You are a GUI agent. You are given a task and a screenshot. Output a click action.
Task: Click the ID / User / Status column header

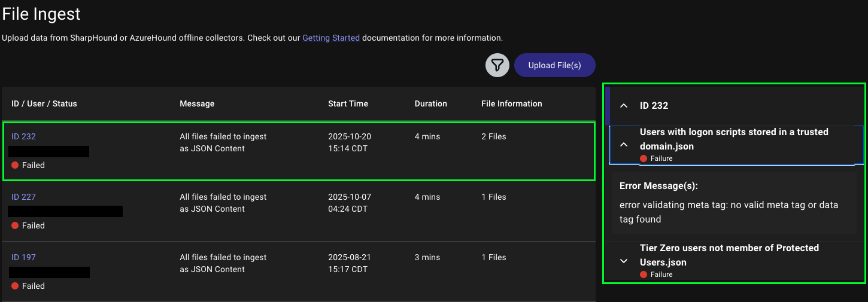tap(44, 103)
